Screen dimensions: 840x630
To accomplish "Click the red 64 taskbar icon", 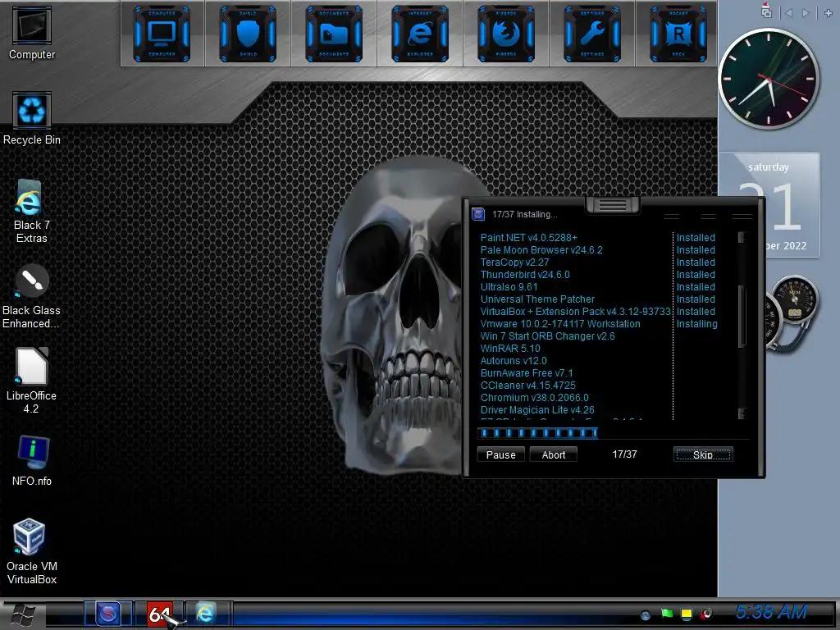I will 160,614.
